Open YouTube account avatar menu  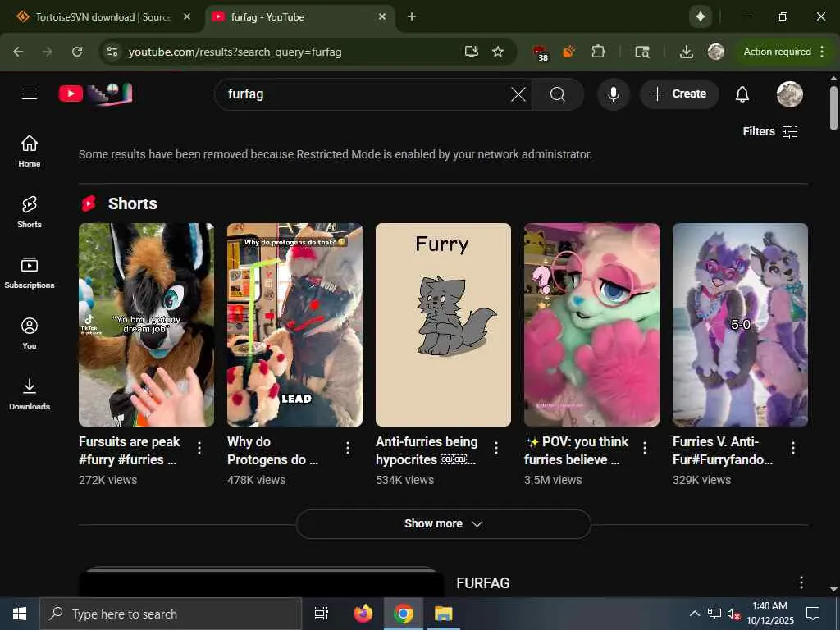click(x=790, y=94)
